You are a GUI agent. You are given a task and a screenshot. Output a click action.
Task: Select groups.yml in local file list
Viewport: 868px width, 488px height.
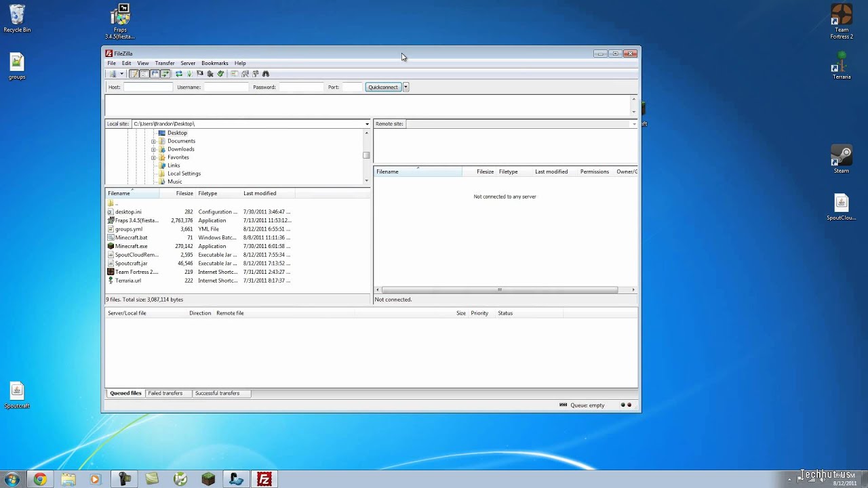pos(128,229)
